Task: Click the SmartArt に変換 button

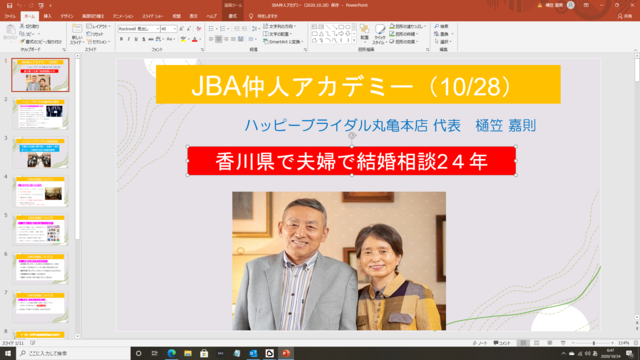Action: click(x=282, y=42)
